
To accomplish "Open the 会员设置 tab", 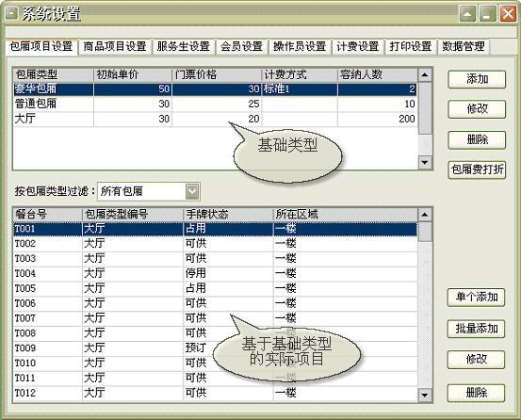I will coord(241,46).
